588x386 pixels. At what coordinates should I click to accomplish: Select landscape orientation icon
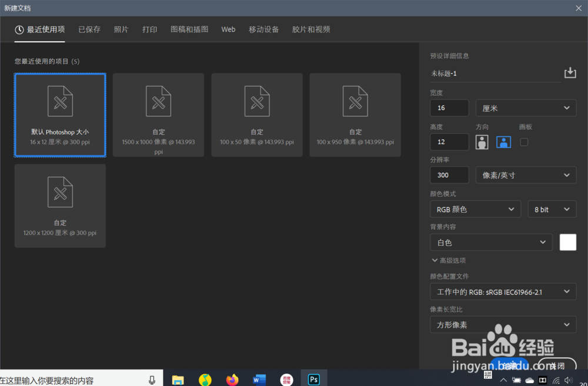coord(504,142)
